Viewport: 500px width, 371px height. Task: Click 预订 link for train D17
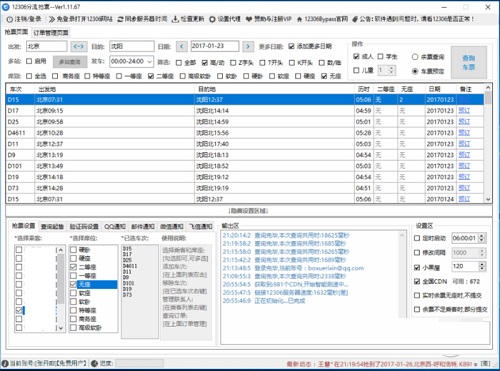coord(464,110)
